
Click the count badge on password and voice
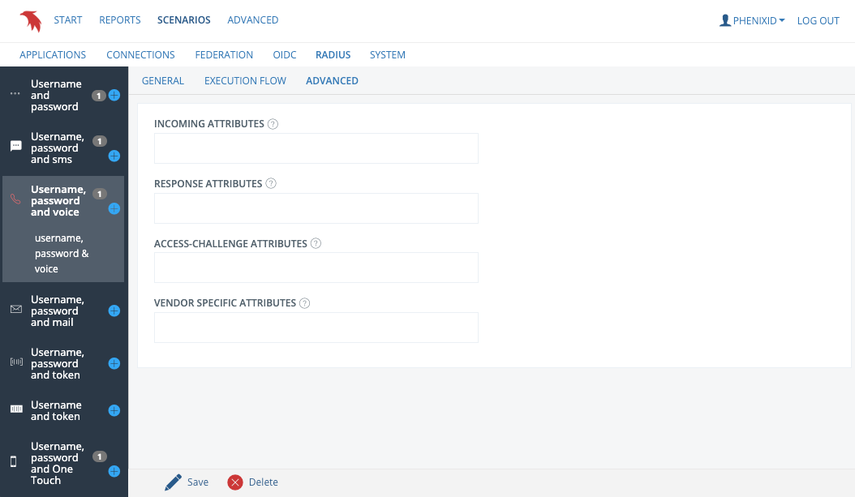pos(99,194)
